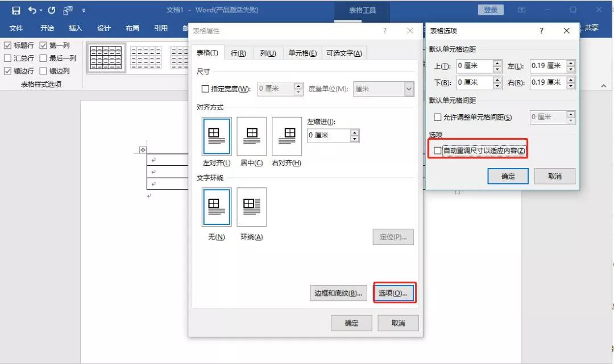Select the left-align (左对齐) table icon
This screenshot has height=364, width=614.
click(216, 136)
